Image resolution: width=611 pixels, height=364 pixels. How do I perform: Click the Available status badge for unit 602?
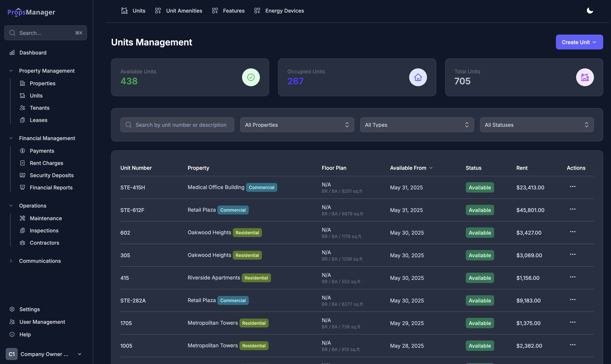click(479, 232)
